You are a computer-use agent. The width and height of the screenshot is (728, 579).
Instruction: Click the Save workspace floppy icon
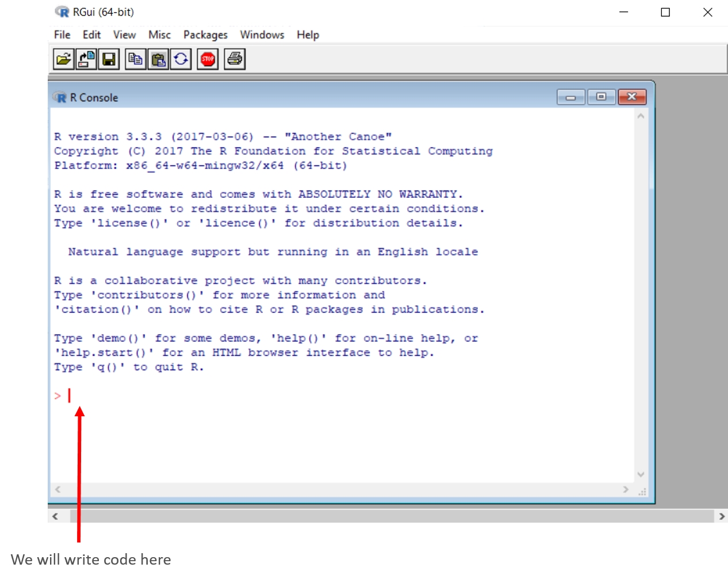click(x=109, y=59)
